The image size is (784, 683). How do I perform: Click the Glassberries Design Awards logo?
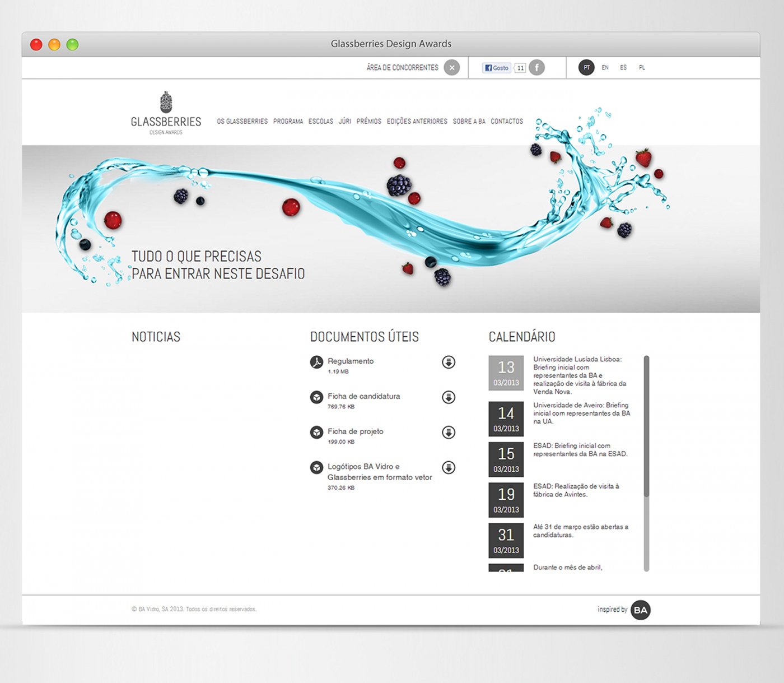(166, 111)
